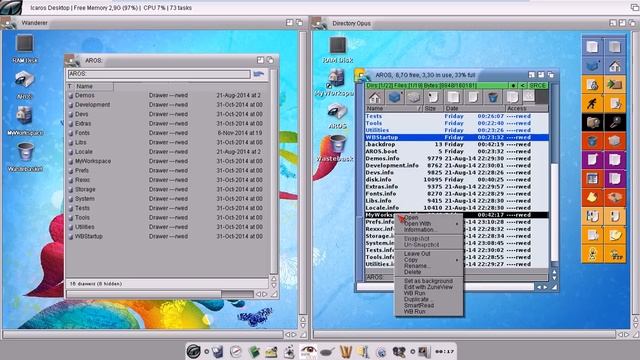640x360 pixels.
Task: Choose Leave Out from the context menu
Action: pyautogui.click(x=429, y=253)
